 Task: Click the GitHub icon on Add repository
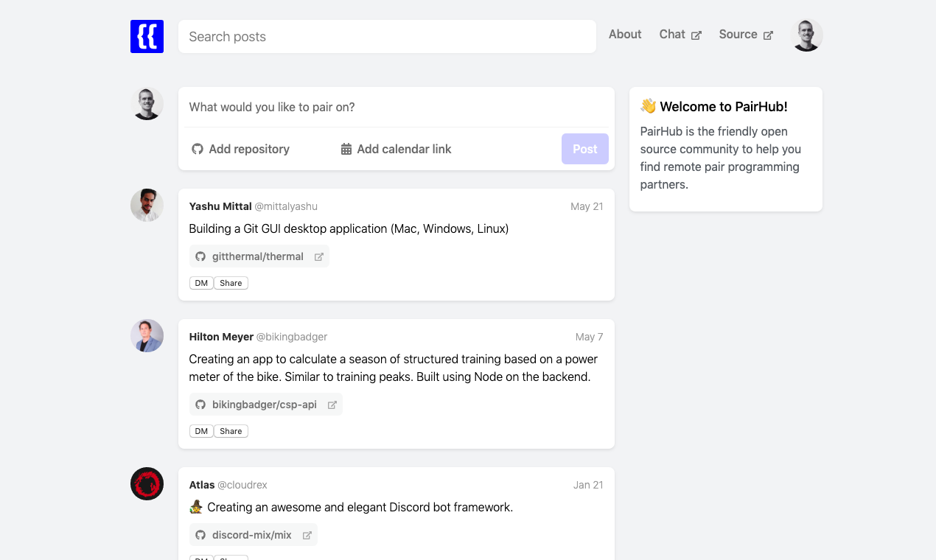198,149
